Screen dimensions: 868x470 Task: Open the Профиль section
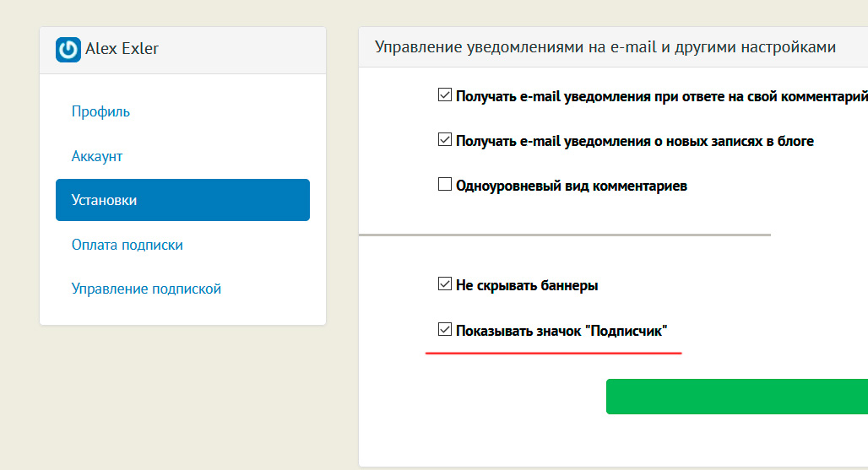tap(100, 111)
